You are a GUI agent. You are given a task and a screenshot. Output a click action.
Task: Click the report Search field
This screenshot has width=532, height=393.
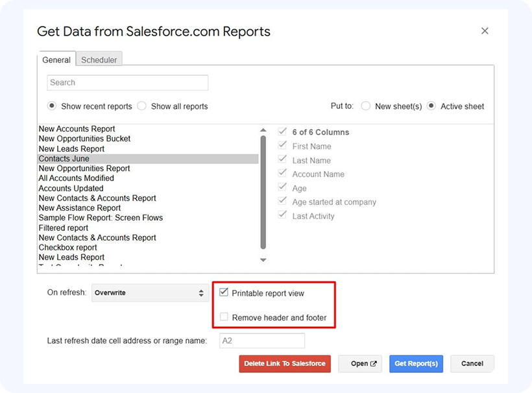click(127, 82)
